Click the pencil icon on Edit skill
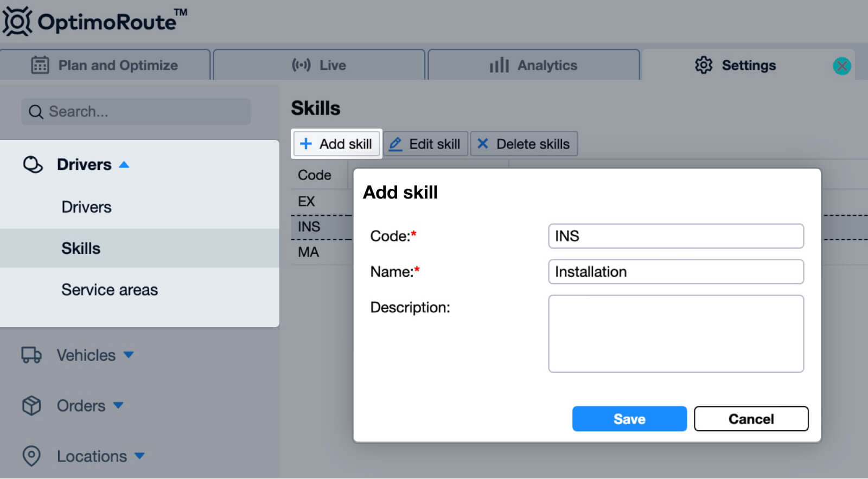Image resolution: width=868 pixels, height=479 pixels. [395, 144]
